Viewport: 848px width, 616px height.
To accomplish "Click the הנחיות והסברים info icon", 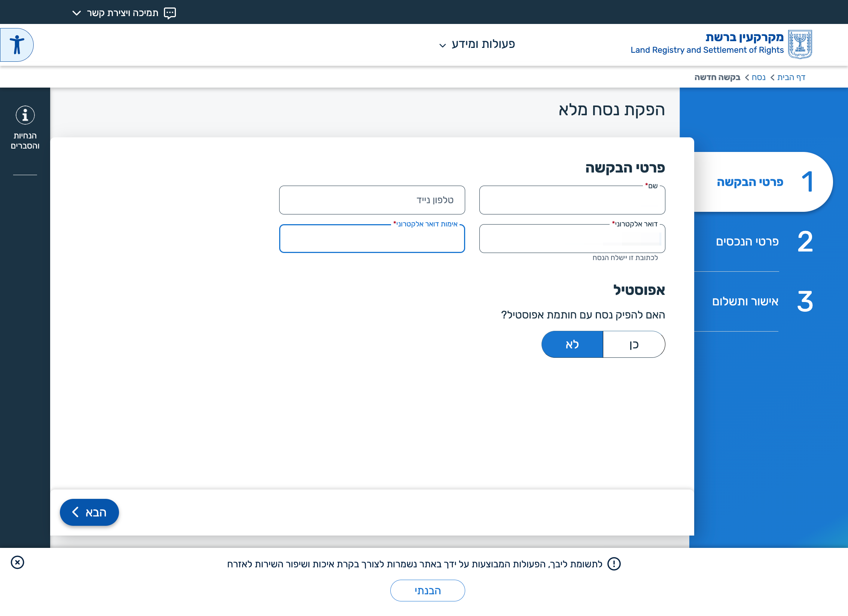I will point(25,115).
